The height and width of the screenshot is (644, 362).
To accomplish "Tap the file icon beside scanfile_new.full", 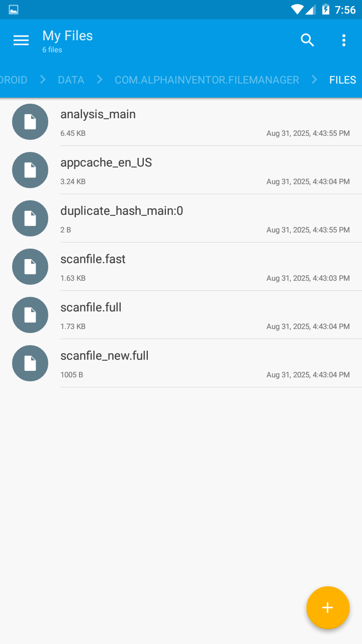I will 30,363.
